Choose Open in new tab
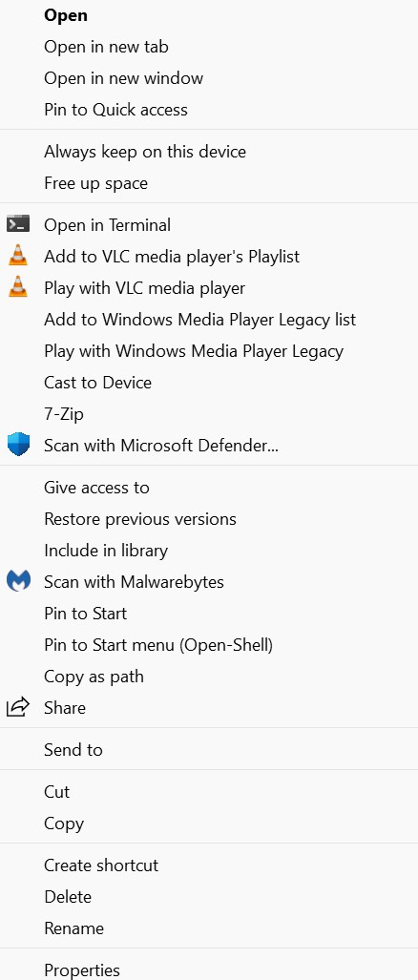Image resolution: width=418 pixels, height=980 pixels. [x=209, y=46]
